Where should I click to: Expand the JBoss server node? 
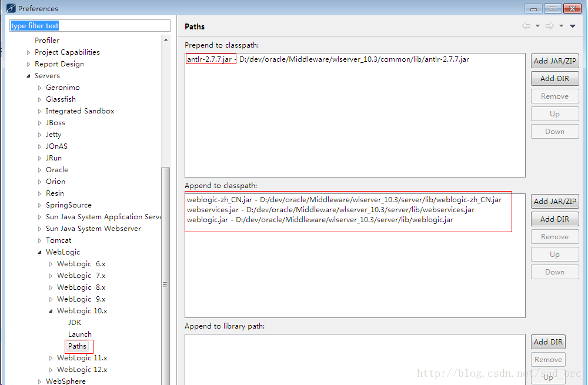pos(40,123)
